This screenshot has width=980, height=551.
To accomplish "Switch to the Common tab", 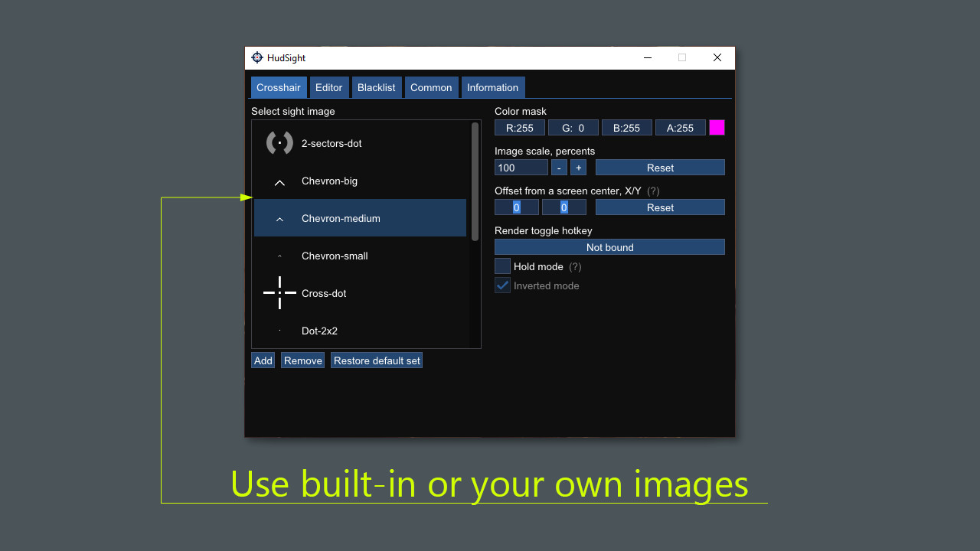I will [x=431, y=87].
